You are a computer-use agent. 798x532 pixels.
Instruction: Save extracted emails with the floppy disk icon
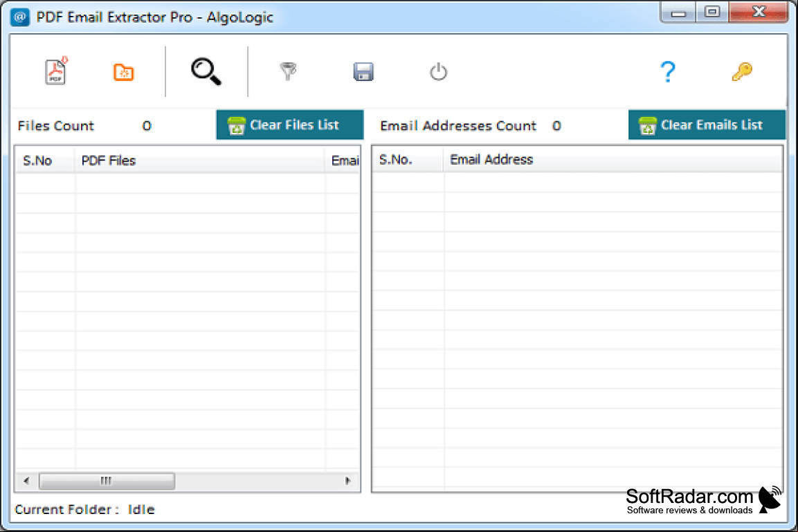click(x=363, y=72)
